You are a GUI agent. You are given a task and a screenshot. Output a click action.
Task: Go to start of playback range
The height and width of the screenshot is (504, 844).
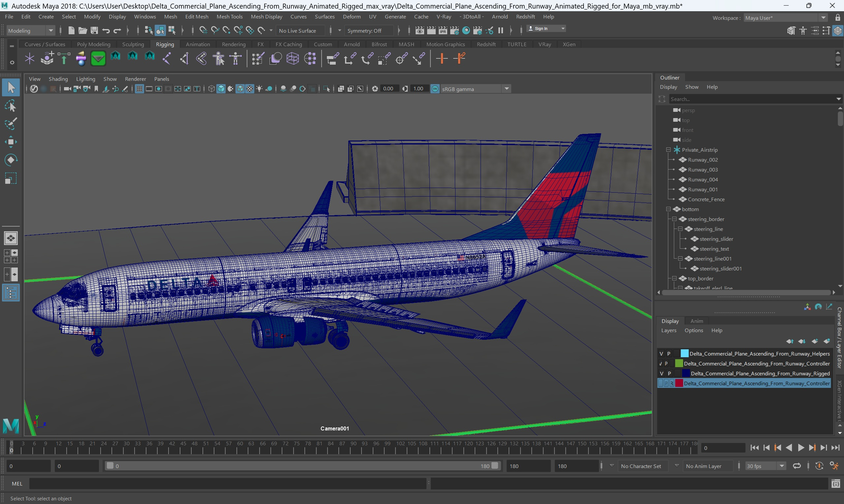(x=754, y=448)
